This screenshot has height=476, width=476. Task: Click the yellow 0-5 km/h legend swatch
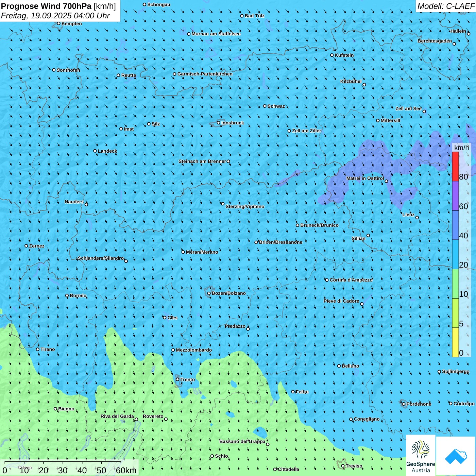pos(455,342)
